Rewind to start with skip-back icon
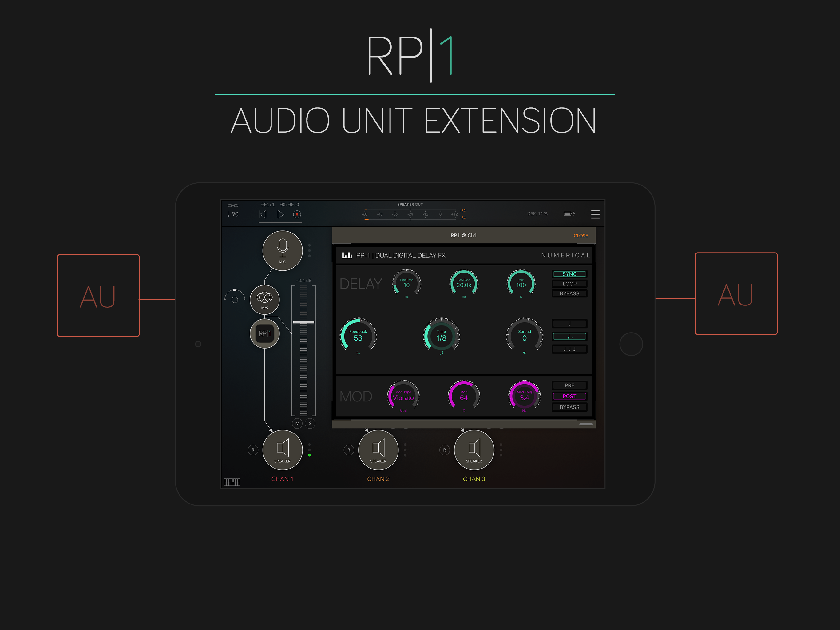The height and width of the screenshot is (630, 840). (262, 214)
